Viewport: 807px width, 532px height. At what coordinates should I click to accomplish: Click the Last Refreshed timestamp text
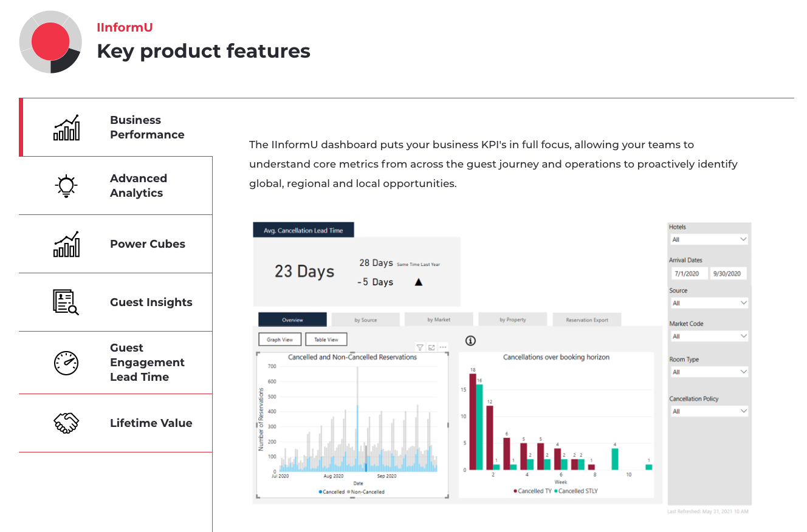(708, 512)
